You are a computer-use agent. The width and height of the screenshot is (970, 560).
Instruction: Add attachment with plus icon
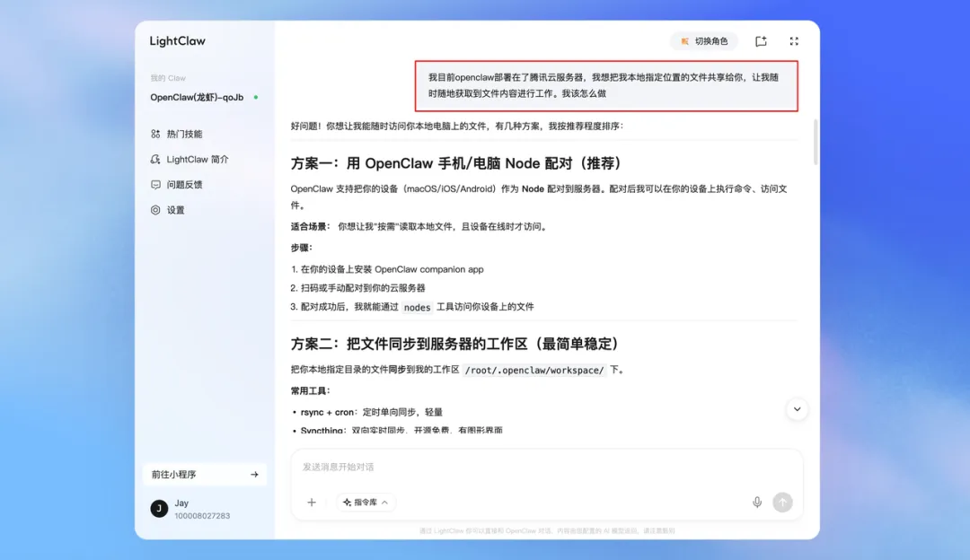pyautogui.click(x=312, y=503)
